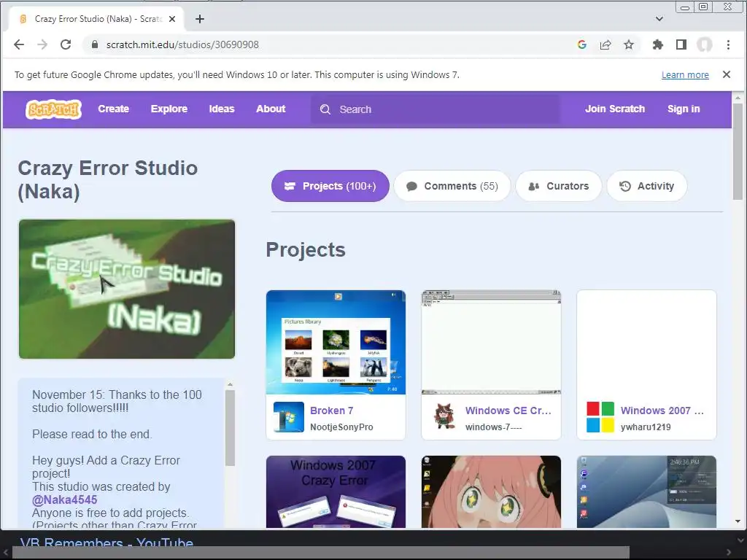Click the Learn more link
This screenshot has height=560, width=747.
[x=685, y=75]
